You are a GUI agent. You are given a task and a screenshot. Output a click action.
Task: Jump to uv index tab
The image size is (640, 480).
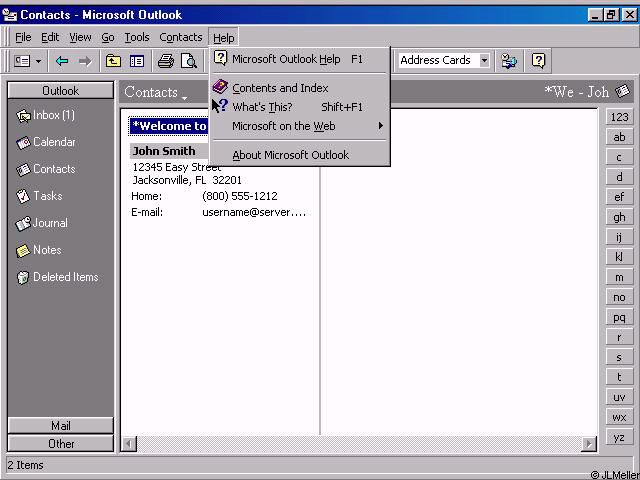click(619, 397)
